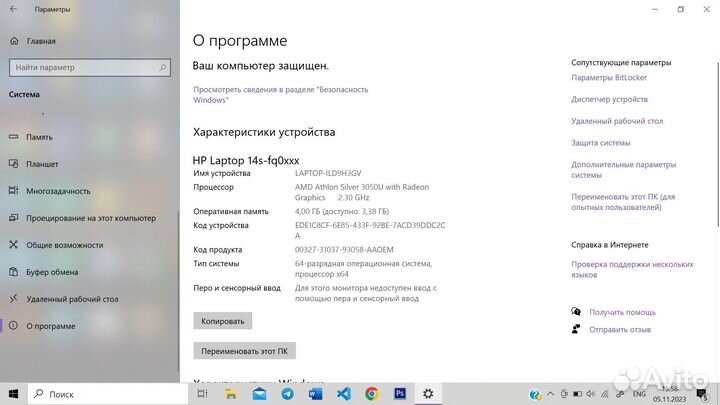720x405 pixels.
Task: Open Microsoft Word from the taskbar
Action: coord(315,394)
